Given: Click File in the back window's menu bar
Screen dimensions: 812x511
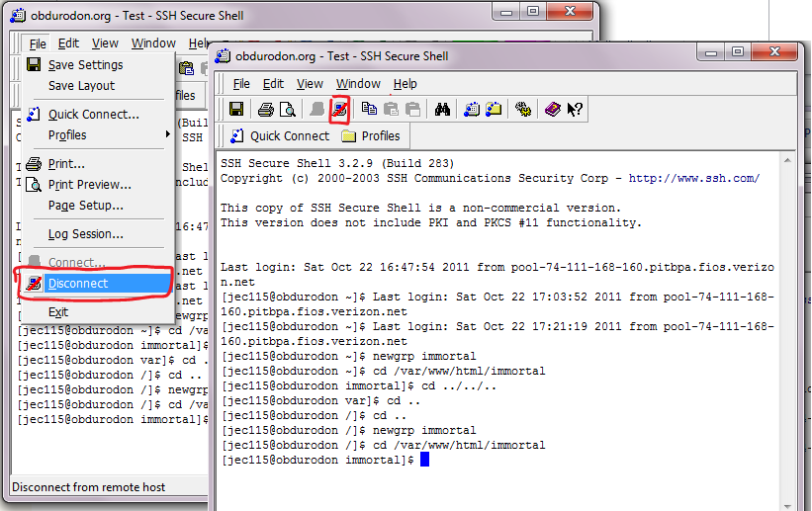Looking at the screenshot, I should click(38, 43).
